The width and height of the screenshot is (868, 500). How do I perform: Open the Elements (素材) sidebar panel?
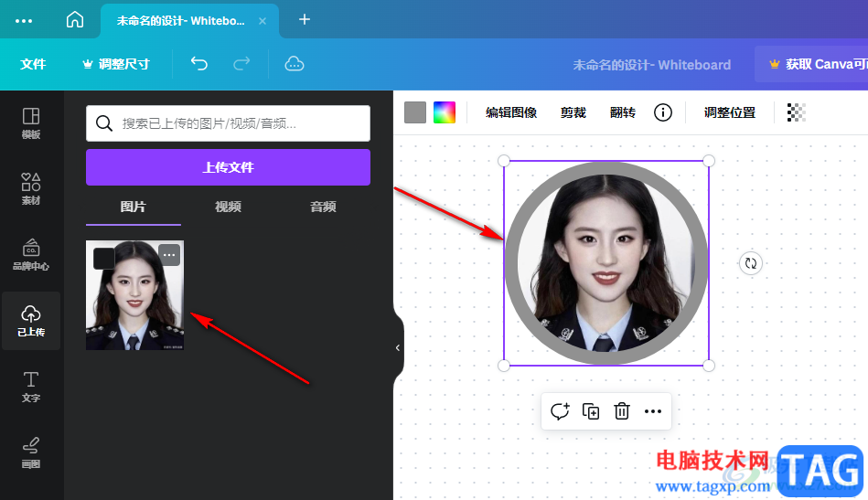31,188
